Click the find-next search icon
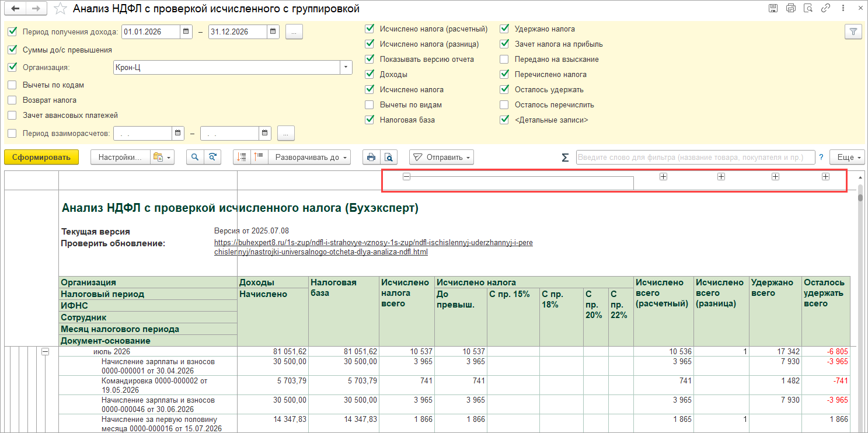This screenshot has height=433, width=868. click(213, 157)
